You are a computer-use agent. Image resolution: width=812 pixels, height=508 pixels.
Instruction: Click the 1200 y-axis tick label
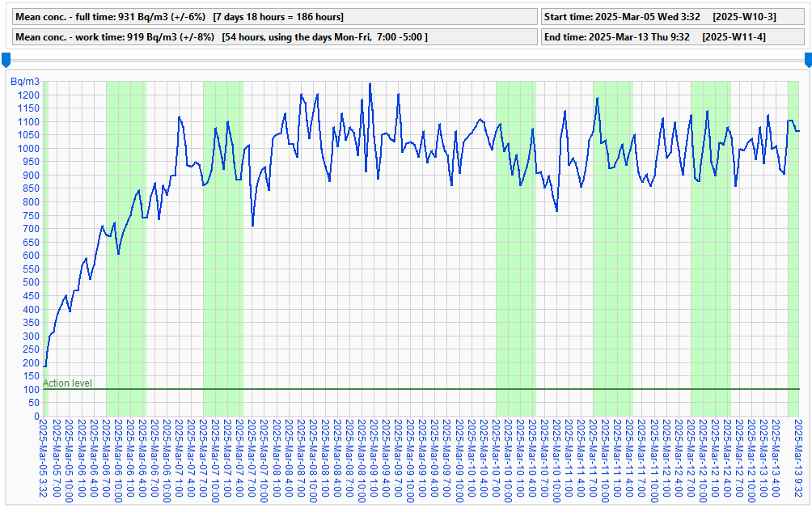pyautogui.click(x=28, y=95)
